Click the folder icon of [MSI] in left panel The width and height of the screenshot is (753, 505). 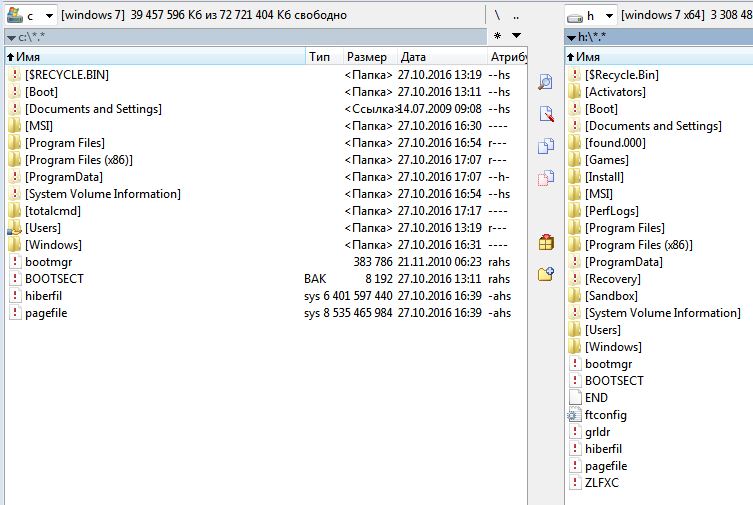tap(15, 126)
